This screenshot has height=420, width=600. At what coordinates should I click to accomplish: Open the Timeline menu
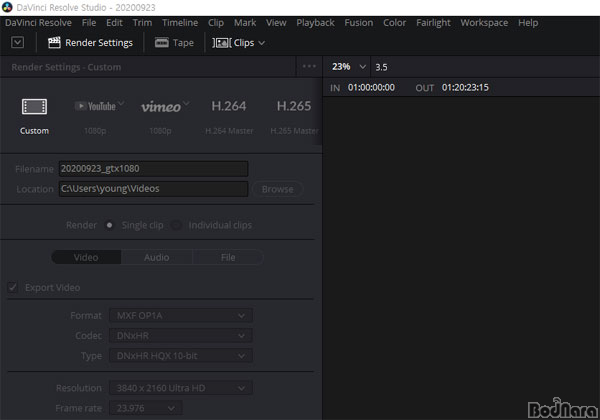click(180, 23)
